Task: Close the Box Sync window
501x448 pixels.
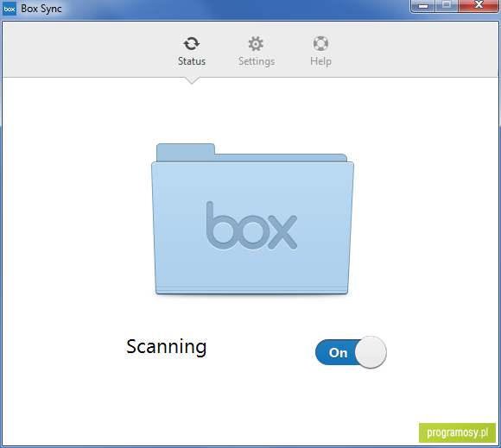Action: coord(479,5)
